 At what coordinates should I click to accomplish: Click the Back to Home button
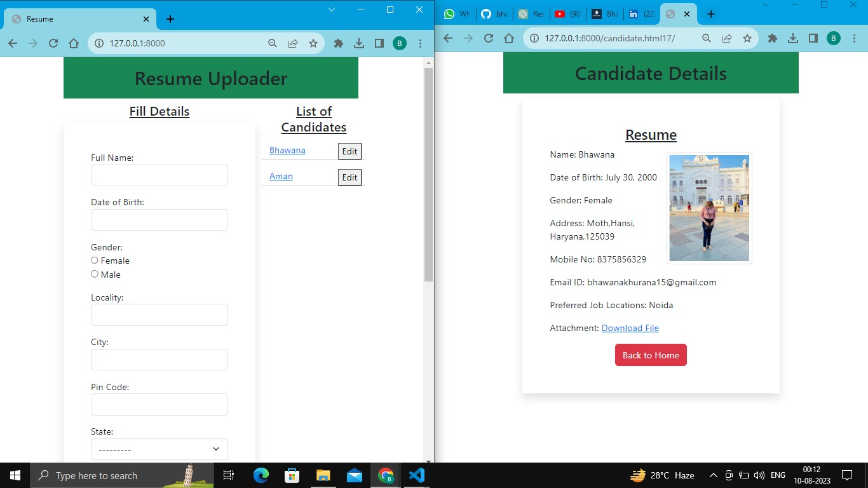[651, 355]
